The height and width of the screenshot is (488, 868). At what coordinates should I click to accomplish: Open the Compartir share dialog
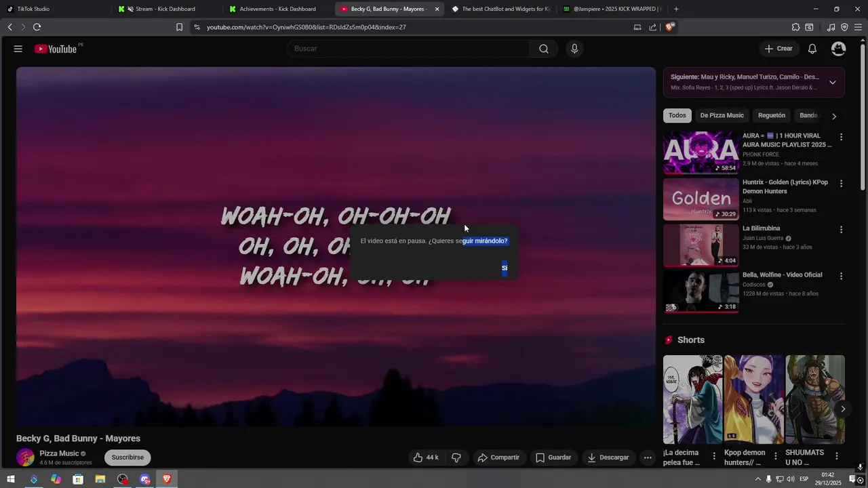tap(498, 457)
